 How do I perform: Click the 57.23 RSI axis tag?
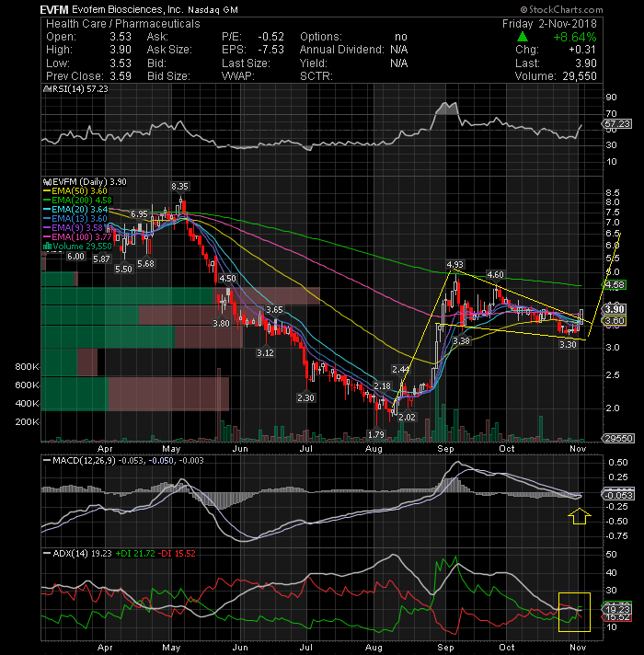pos(616,124)
